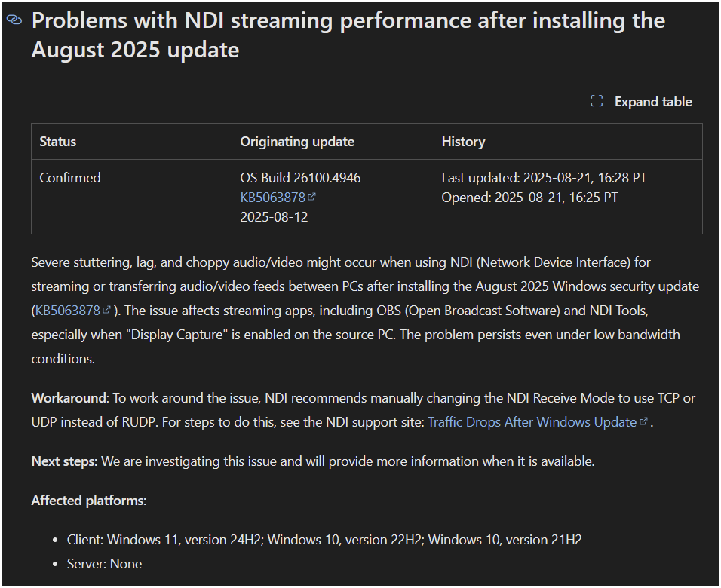Click external-link icon after paragraph KB5063878
721x588 pixels.
[x=106, y=310]
